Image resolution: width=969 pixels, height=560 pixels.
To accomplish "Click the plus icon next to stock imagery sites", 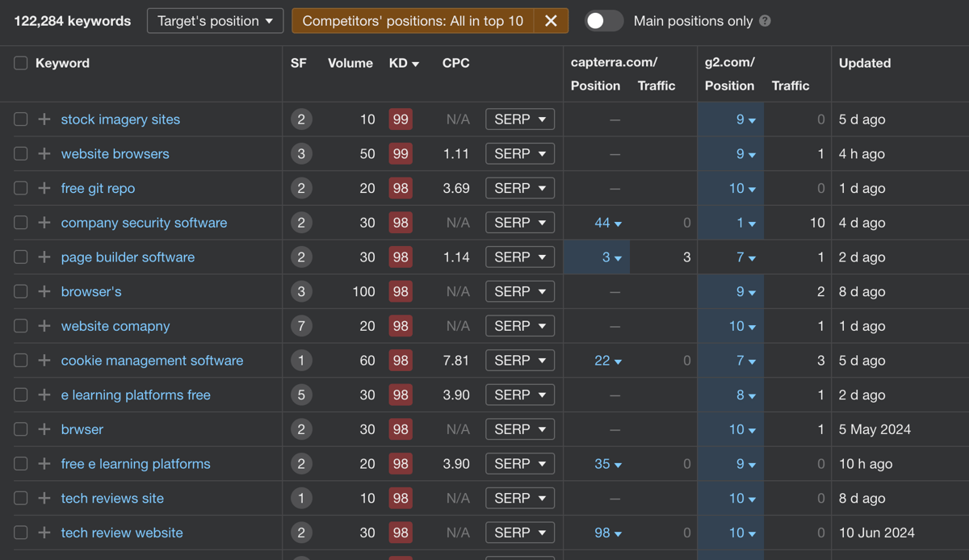I will [x=44, y=119].
